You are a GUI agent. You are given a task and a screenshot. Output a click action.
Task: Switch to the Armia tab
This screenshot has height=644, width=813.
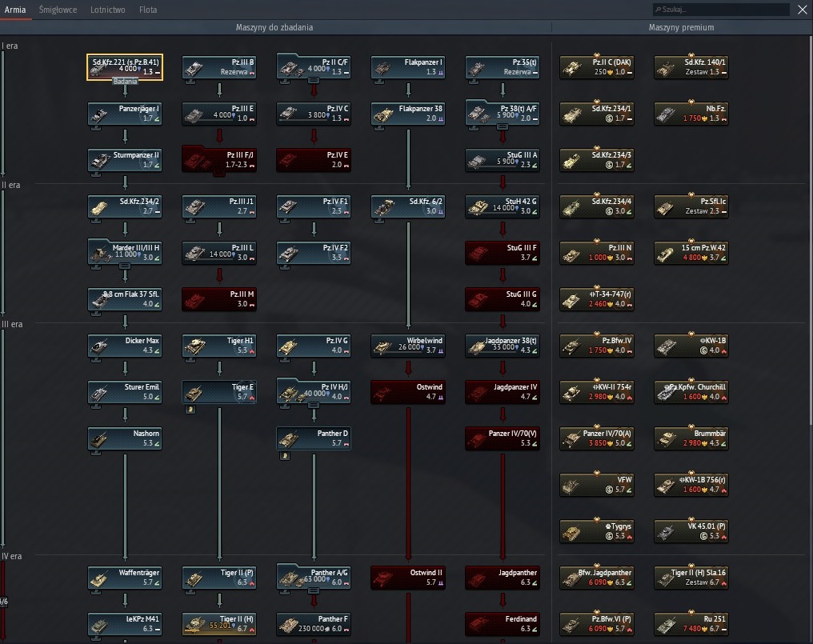coord(15,10)
